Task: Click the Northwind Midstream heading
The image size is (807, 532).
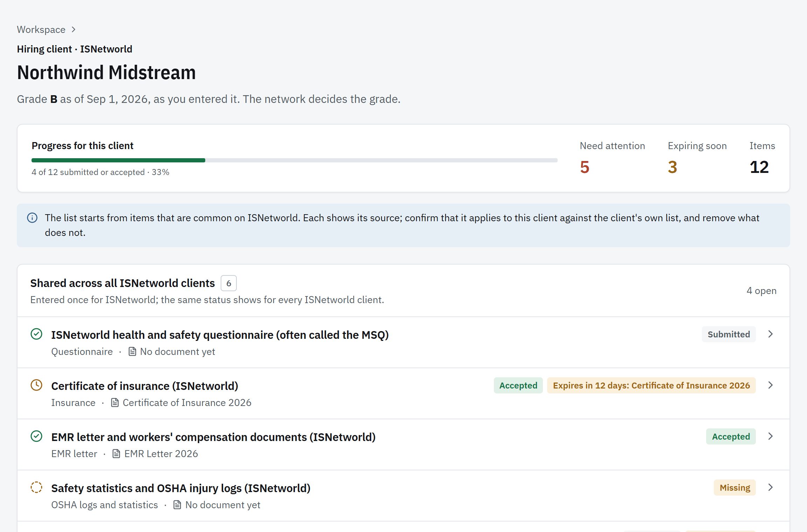Action: point(106,72)
